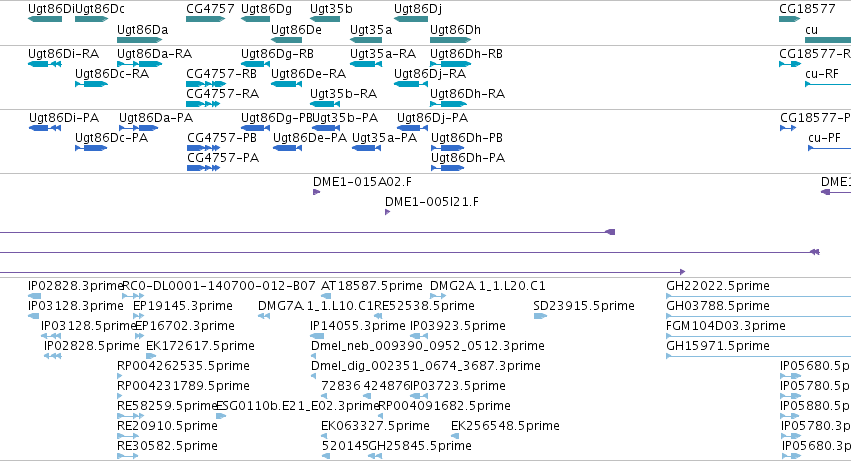The height and width of the screenshot is (461, 851).
Task: Select the Ugt86Dg gene label
Action: click(x=266, y=9)
